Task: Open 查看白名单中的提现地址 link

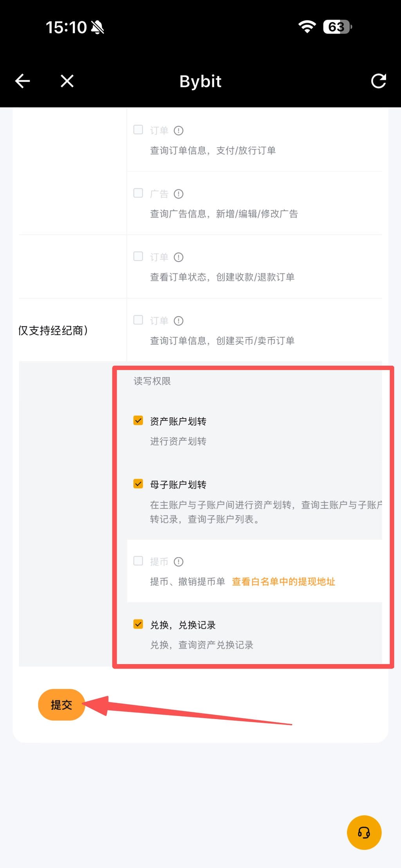Action: tap(284, 582)
